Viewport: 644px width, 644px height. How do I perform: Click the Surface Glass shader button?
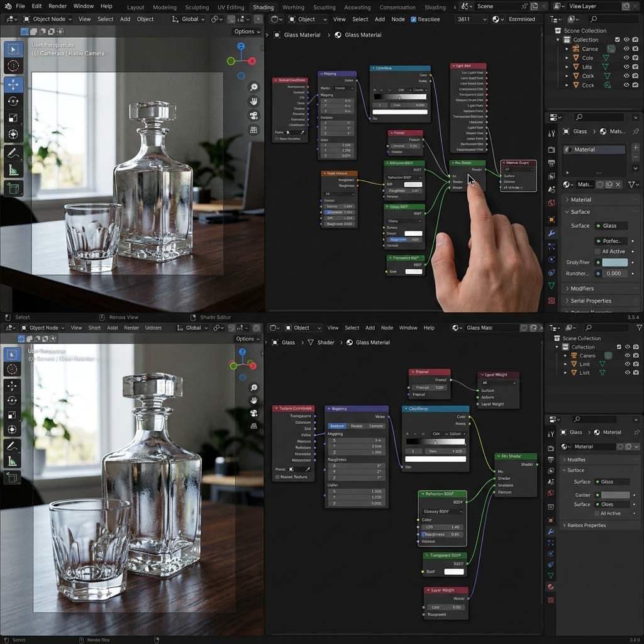point(611,226)
